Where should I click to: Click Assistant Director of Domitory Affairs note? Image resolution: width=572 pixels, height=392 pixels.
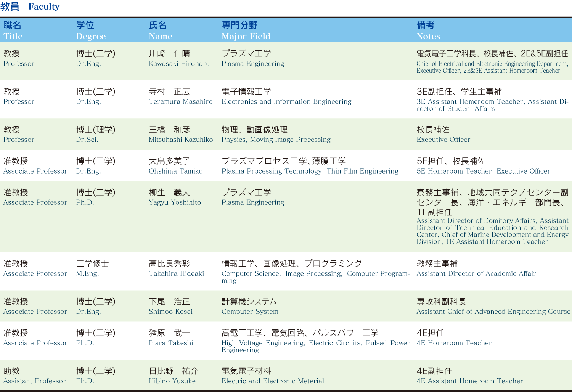492,231
